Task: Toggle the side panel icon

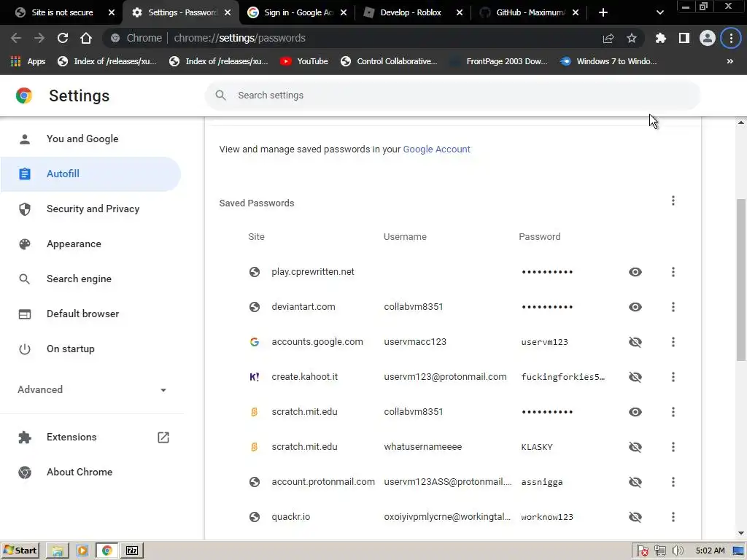Action: coord(684,38)
